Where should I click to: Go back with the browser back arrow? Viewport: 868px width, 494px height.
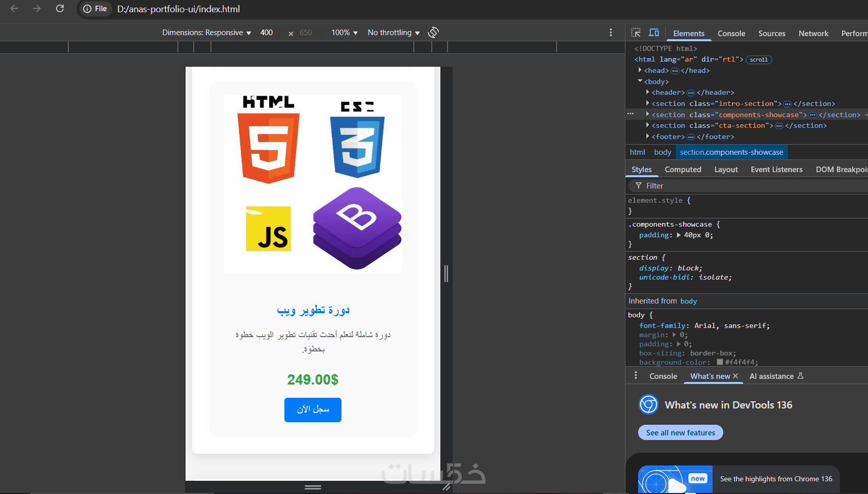[x=14, y=9]
